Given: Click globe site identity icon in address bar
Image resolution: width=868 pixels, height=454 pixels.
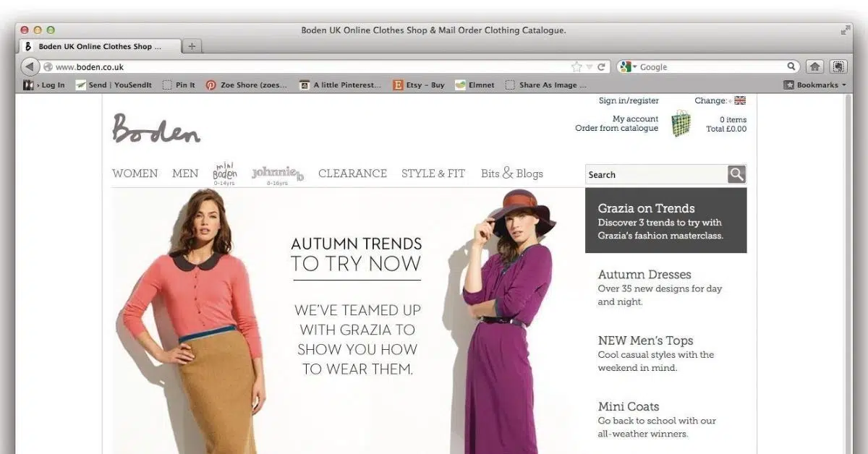Looking at the screenshot, I should coord(48,67).
